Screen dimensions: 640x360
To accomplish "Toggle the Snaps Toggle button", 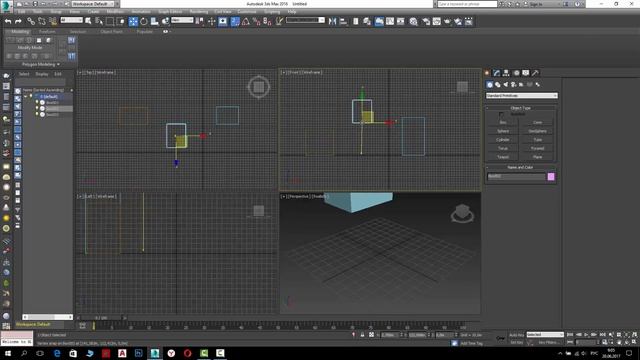I will (235, 21).
